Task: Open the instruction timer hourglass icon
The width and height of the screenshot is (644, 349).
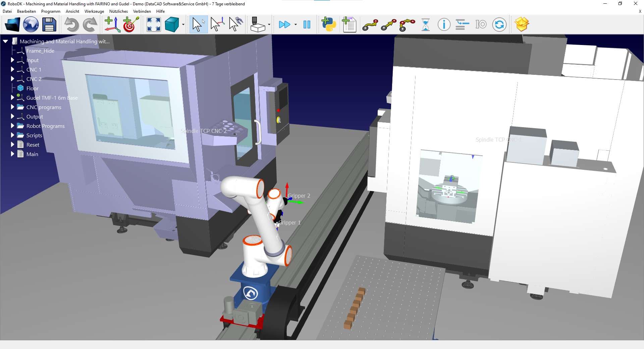Action: (x=426, y=24)
